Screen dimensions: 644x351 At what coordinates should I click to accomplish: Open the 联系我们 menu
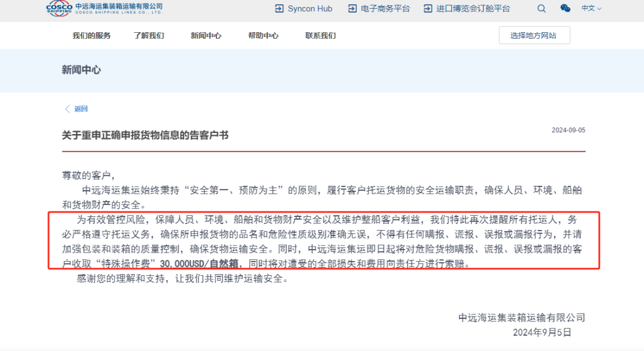tap(320, 36)
